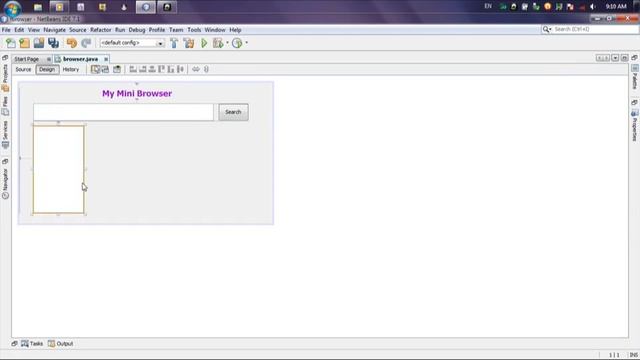The height and width of the screenshot is (360, 640).
Task: Click the text field beside Search button
Action: [x=123, y=112]
